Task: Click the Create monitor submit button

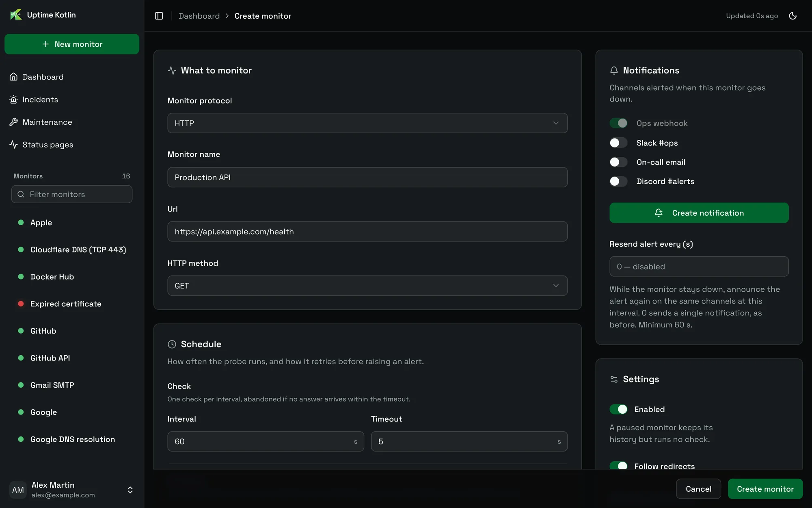Action: click(765, 489)
